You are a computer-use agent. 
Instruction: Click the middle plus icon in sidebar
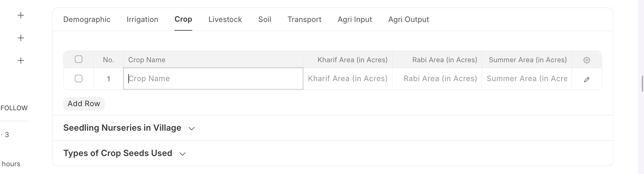tap(21, 38)
